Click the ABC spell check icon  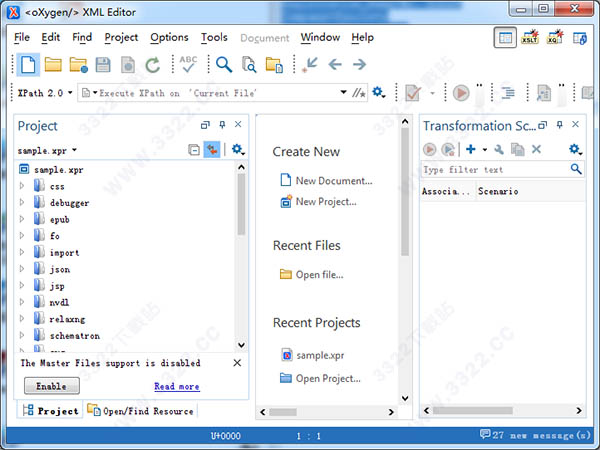(x=188, y=64)
